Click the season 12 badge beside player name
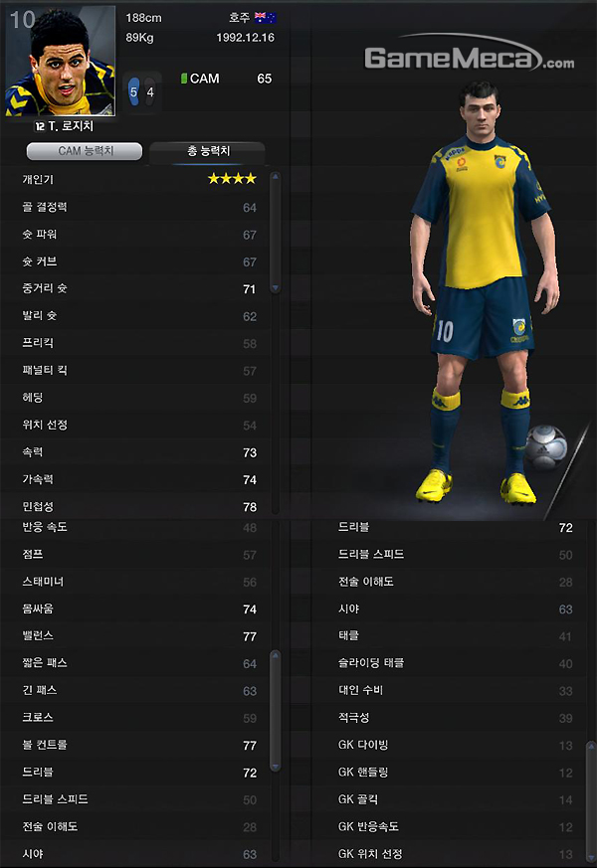This screenshot has height=868, width=597. pyautogui.click(x=40, y=126)
